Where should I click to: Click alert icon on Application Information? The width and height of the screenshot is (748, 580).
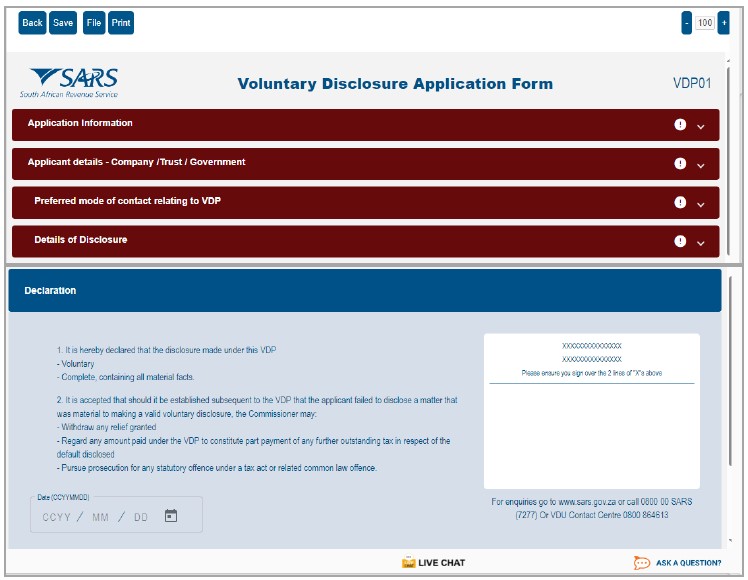pyautogui.click(x=680, y=124)
